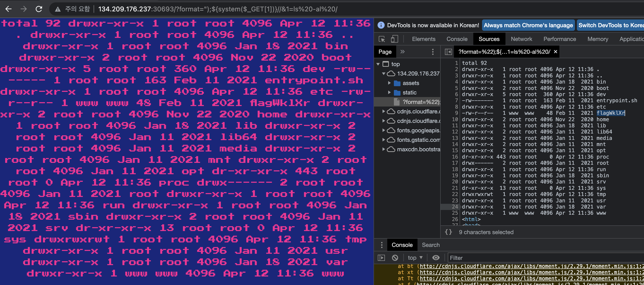Click line number 24 in the gutter
This screenshot has height=285, width=644.
pos(455,207)
